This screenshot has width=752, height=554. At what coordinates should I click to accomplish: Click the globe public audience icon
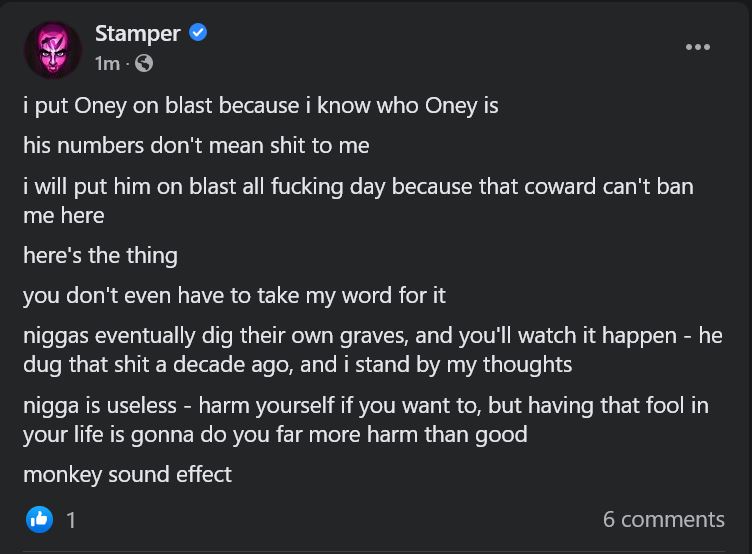pos(144,64)
